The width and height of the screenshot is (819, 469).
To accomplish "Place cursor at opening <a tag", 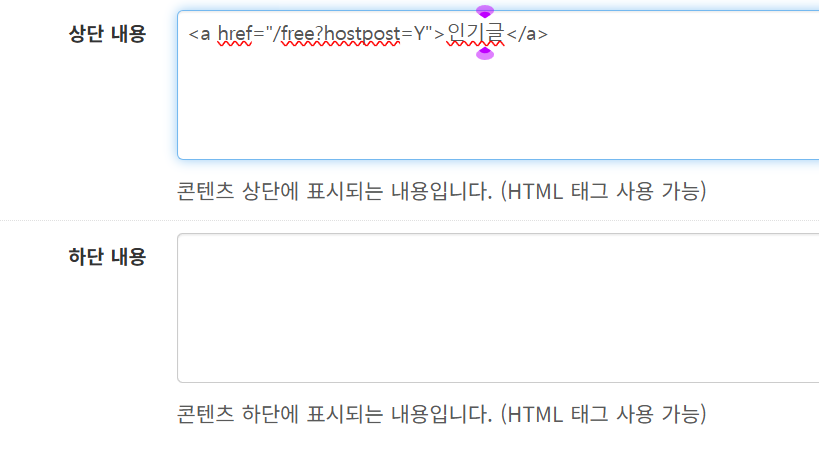I will (x=199, y=34).
